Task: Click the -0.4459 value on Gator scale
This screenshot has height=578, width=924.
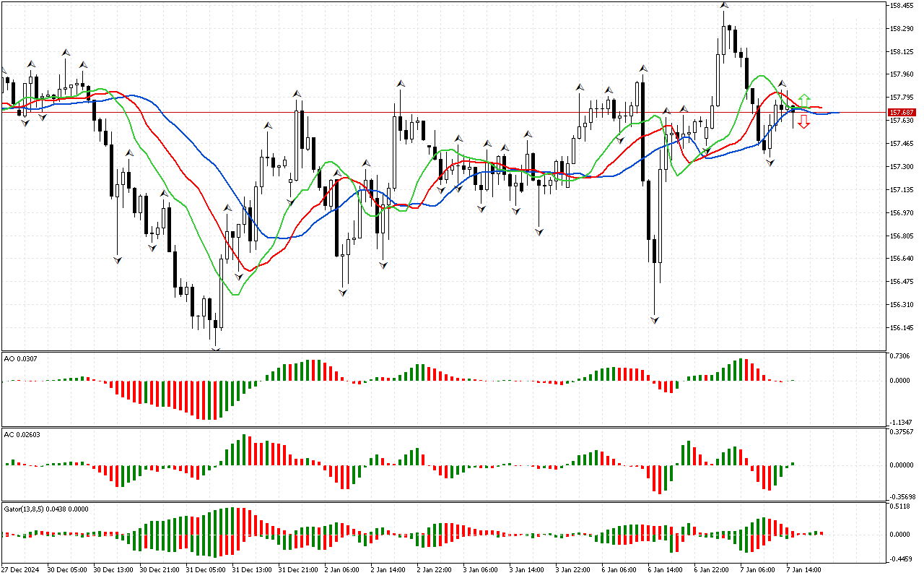Action: [x=899, y=558]
